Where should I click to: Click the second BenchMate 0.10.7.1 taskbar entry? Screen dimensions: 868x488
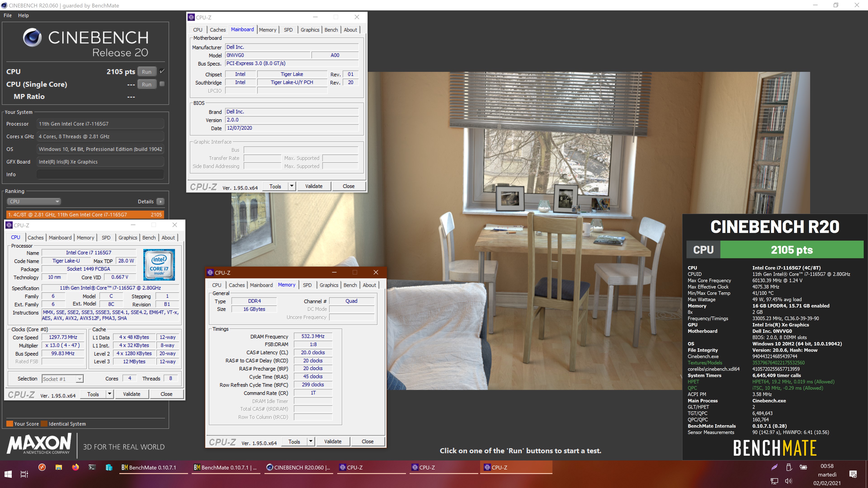(226, 467)
